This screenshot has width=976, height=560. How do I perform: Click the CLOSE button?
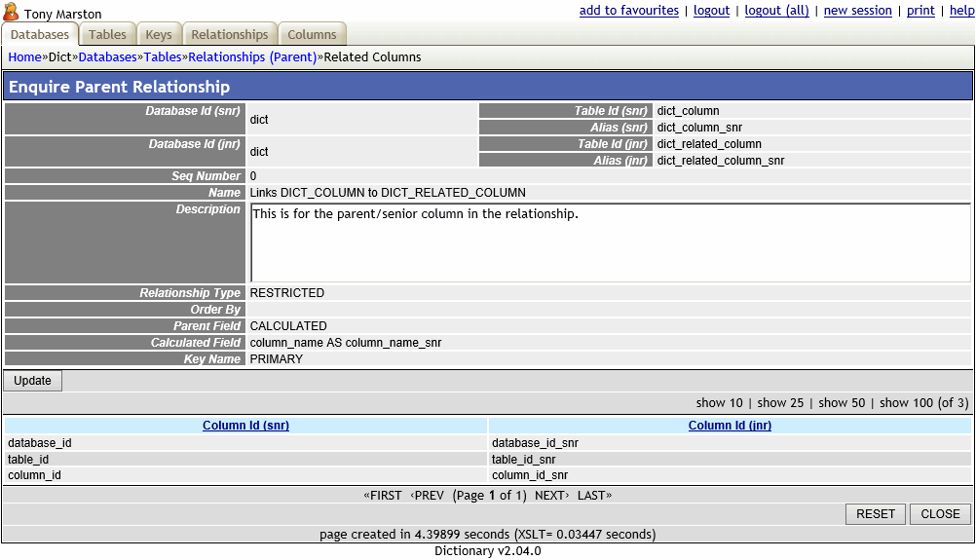click(940, 514)
